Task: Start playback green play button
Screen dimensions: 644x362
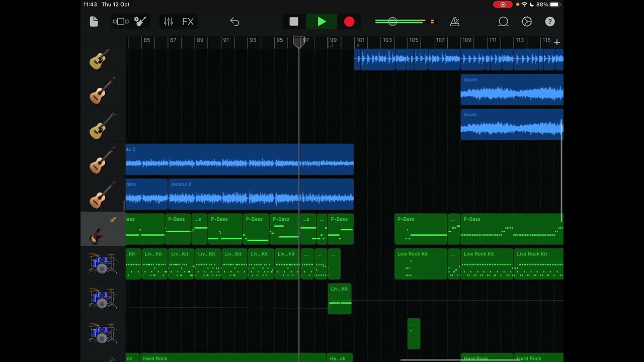Action: coord(321,22)
